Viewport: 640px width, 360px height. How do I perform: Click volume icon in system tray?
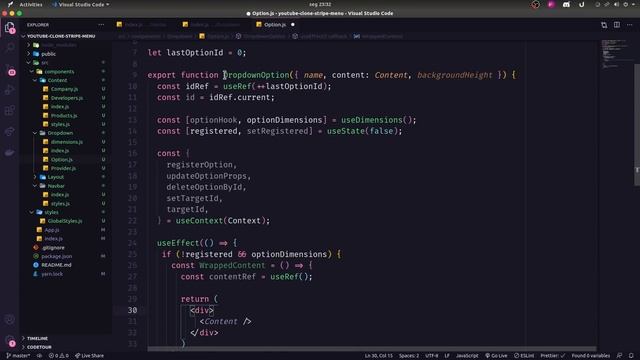(616, 4)
